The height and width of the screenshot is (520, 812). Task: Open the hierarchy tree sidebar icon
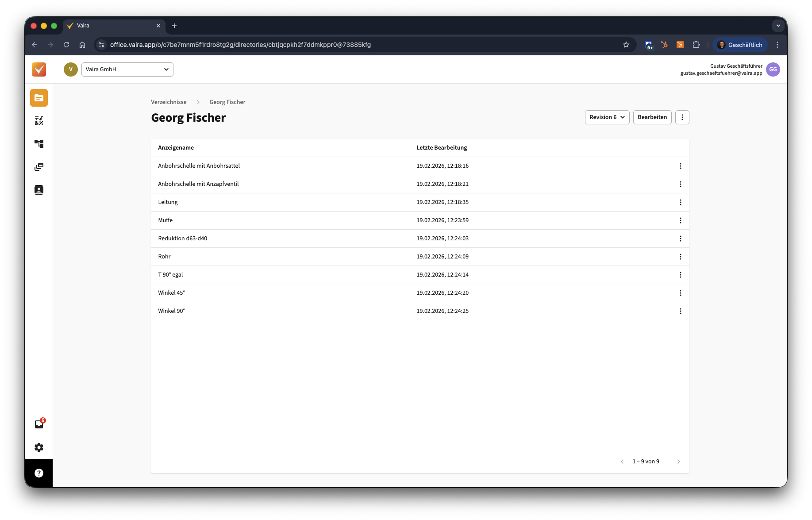point(39,144)
